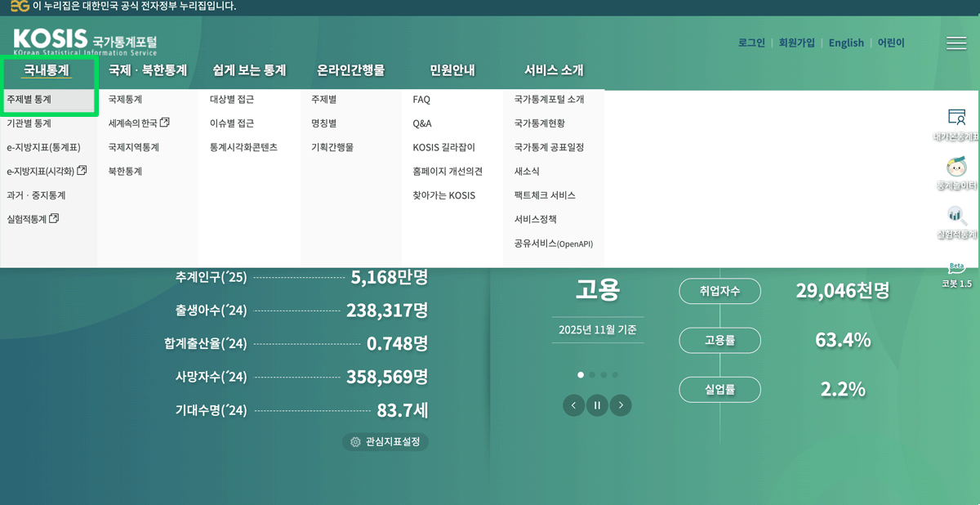
Task: Click the 취업자수 pill button
Action: click(719, 291)
